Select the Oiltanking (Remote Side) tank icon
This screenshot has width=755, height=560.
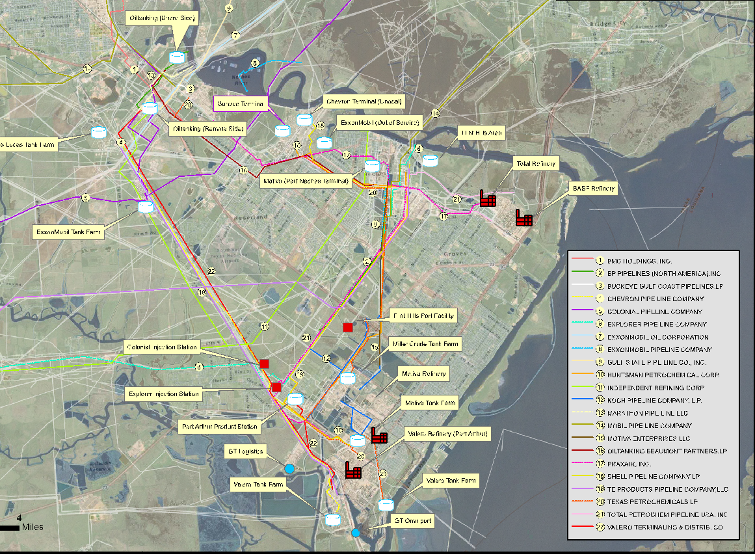[150, 108]
